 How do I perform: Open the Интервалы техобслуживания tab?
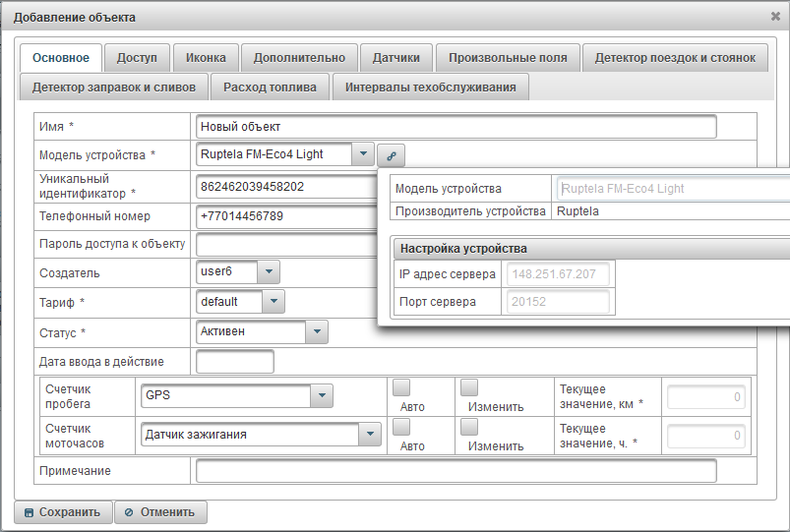click(x=430, y=88)
